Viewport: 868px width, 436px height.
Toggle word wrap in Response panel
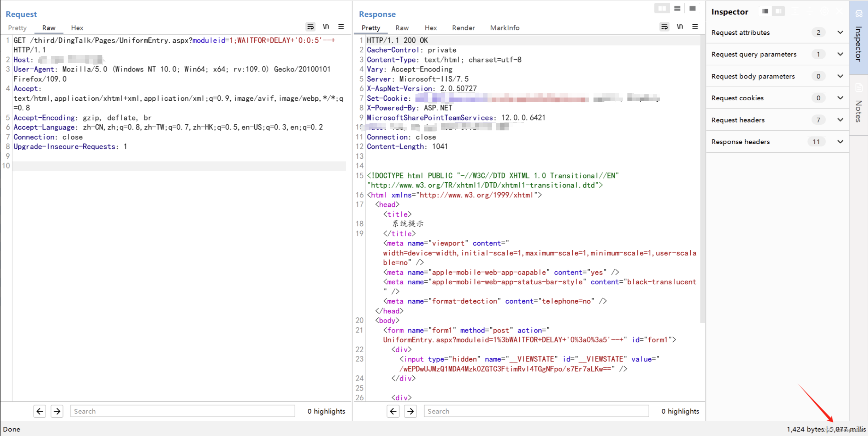point(664,27)
